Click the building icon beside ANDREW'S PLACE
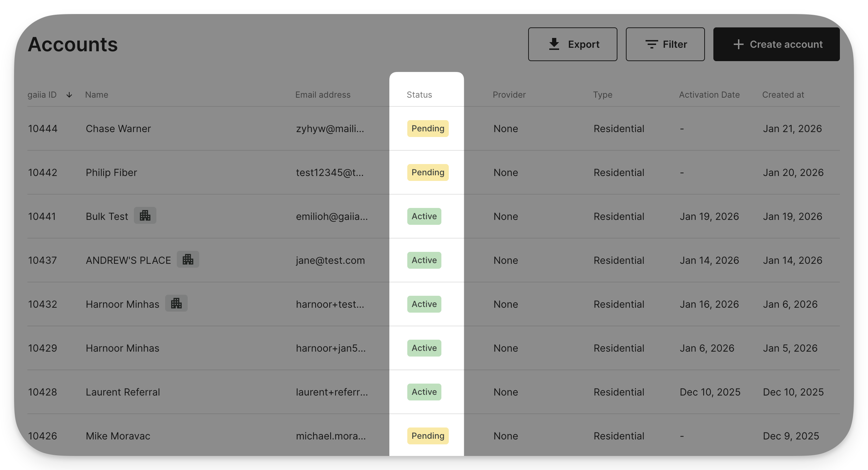The width and height of the screenshot is (868, 470). (188, 260)
